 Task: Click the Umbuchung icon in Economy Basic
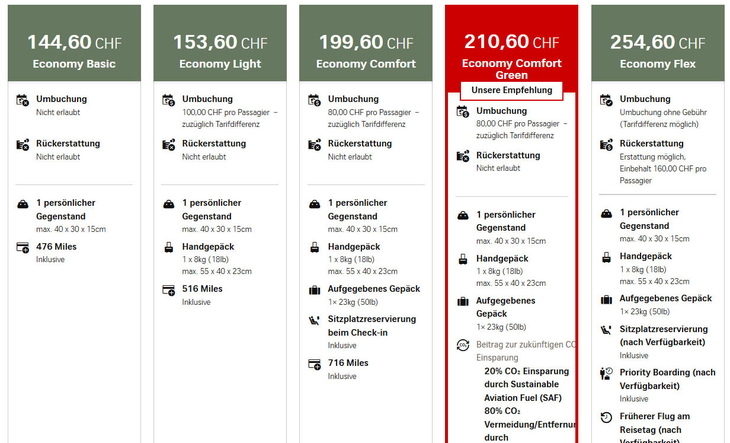(23, 100)
